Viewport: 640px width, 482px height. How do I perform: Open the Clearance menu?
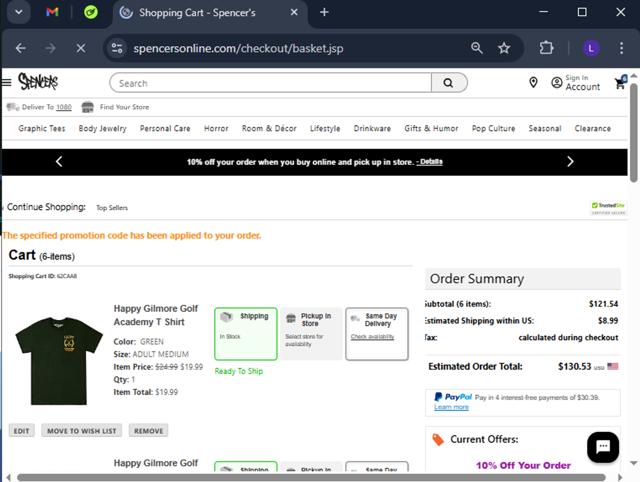click(593, 129)
